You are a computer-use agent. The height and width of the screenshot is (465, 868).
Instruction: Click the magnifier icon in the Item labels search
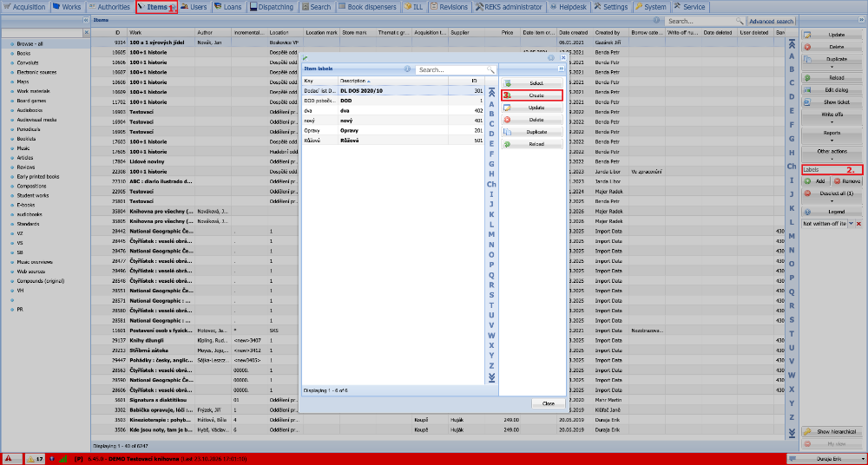coord(490,69)
